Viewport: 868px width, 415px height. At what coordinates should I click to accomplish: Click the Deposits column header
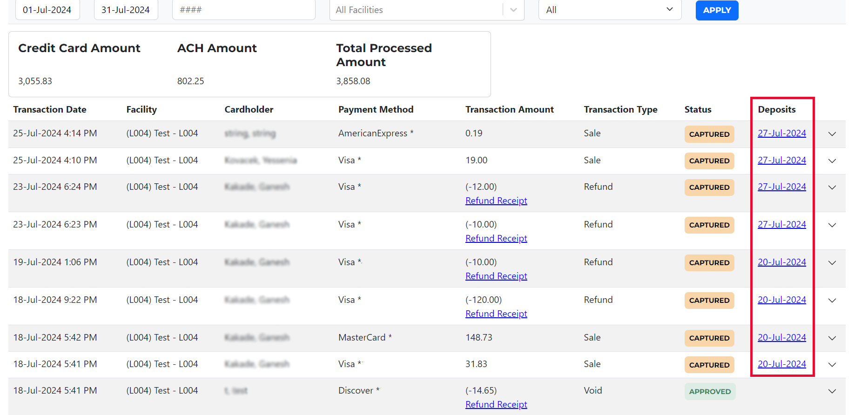pos(777,109)
